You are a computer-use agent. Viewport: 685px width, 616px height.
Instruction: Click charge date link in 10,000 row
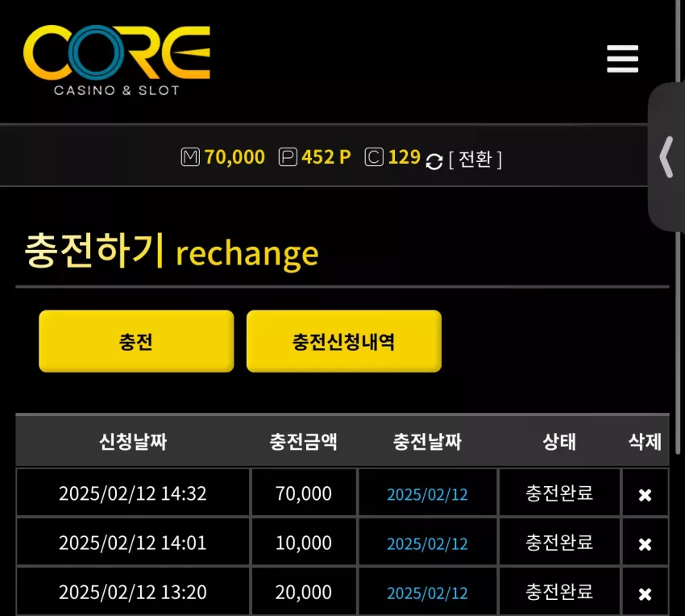pos(427,544)
